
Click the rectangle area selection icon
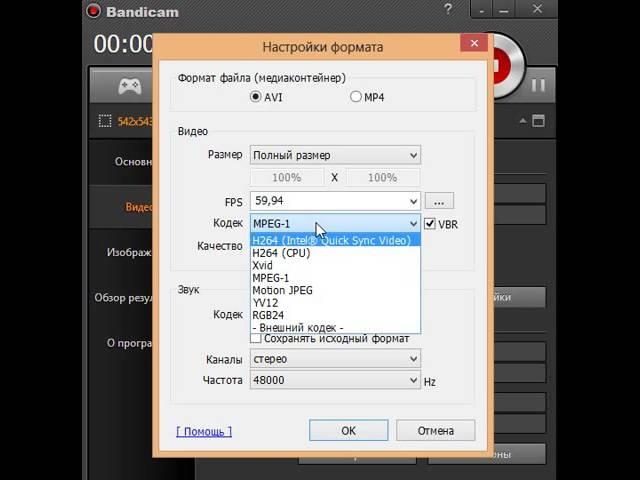105,121
